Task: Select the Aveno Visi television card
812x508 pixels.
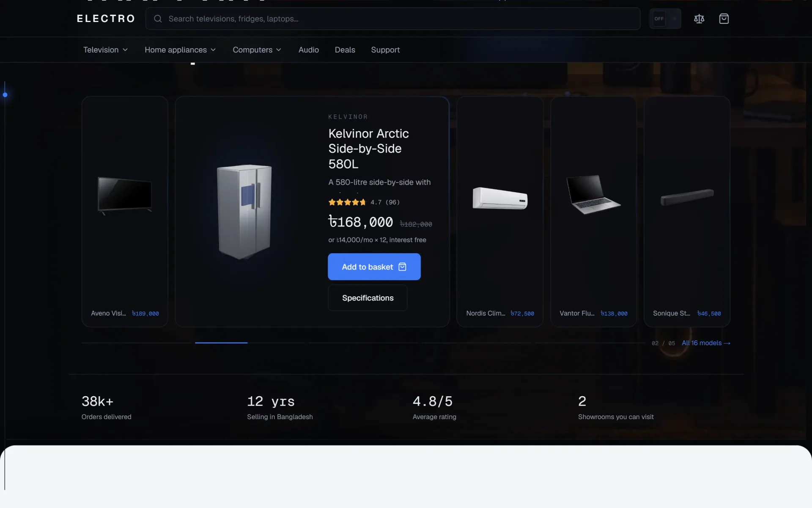Action: pyautogui.click(x=125, y=212)
